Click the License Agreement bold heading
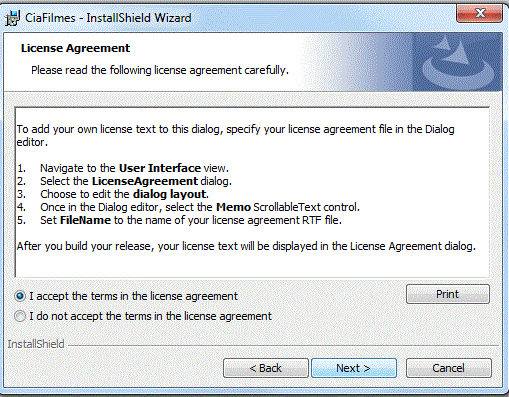Viewport: 509px width, 397px height. [75, 48]
